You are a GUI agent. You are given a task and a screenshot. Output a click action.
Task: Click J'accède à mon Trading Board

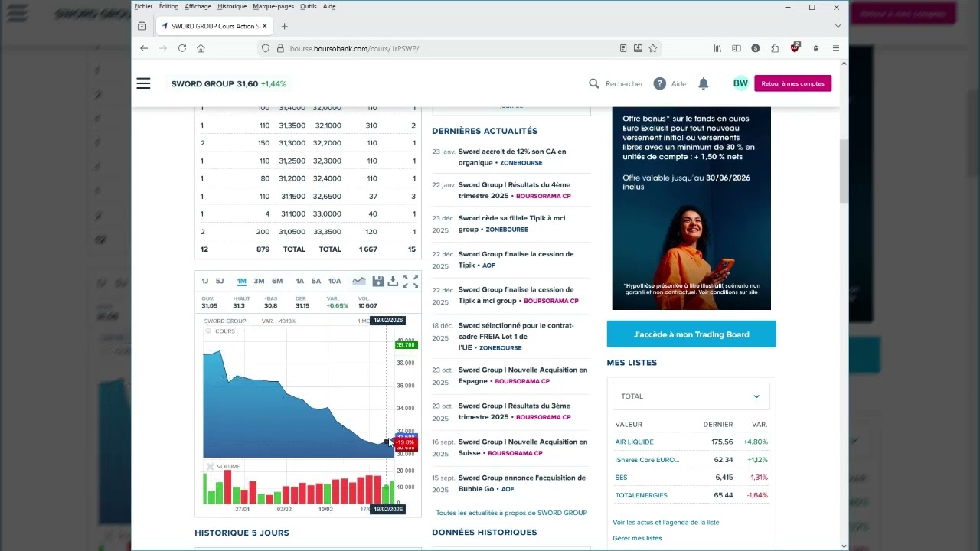pos(691,334)
